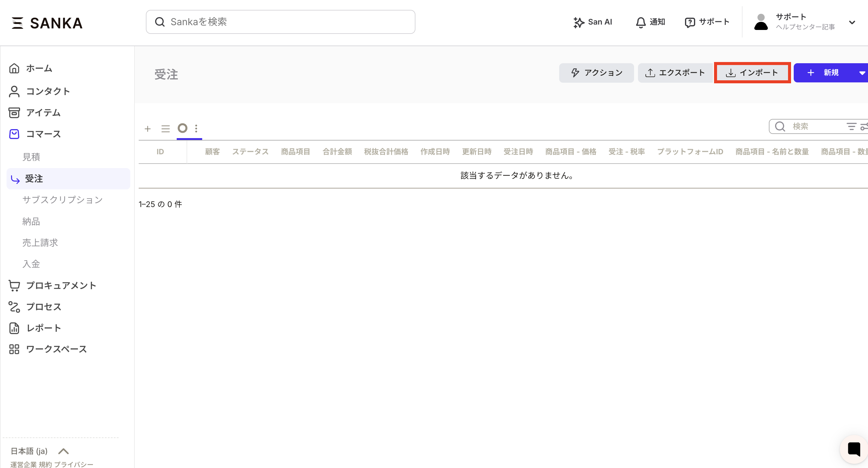Open レポート in sidebar
Viewport: 868px width, 468px height.
pos(35,328)
